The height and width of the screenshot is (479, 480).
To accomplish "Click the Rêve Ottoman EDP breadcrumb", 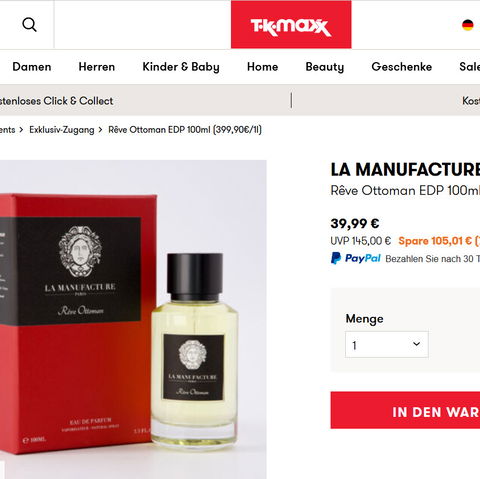I will click(185, 130).
